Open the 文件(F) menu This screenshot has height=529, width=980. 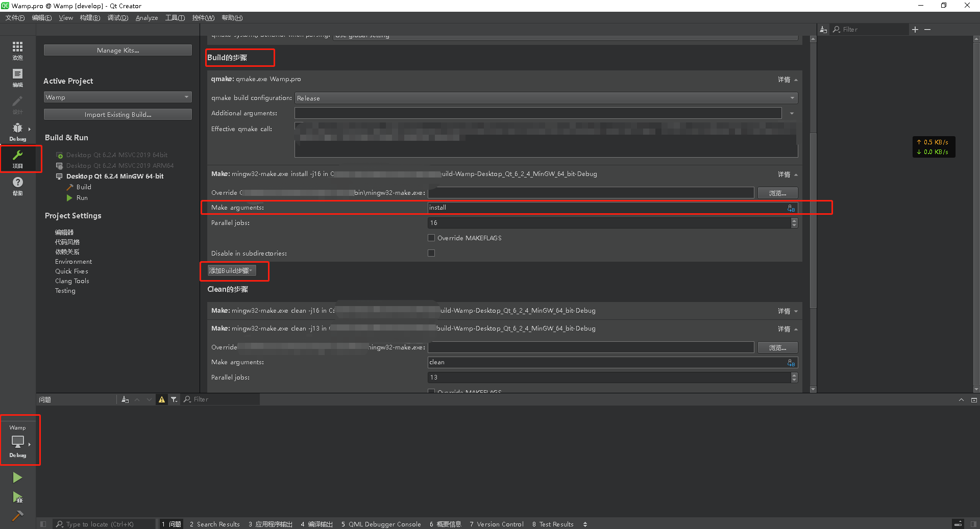tap(15, 18)
